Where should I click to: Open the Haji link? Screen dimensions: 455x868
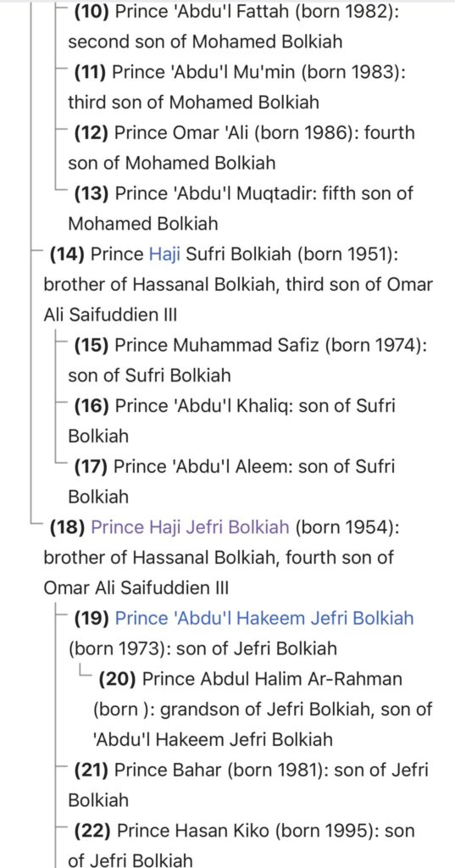point(165,254)
